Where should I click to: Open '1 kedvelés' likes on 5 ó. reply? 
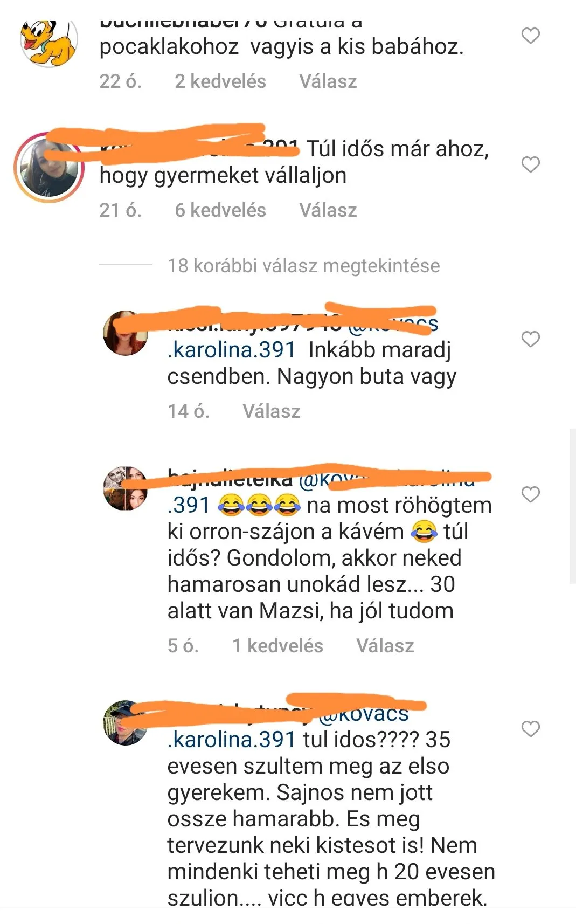(277, 646)
